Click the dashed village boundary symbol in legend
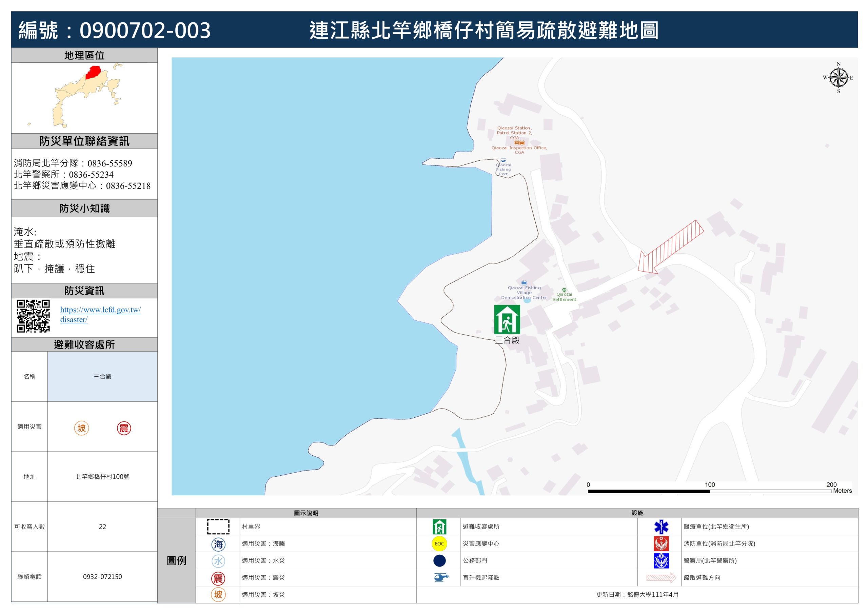 pyautogui.click(x=218, y=527)
